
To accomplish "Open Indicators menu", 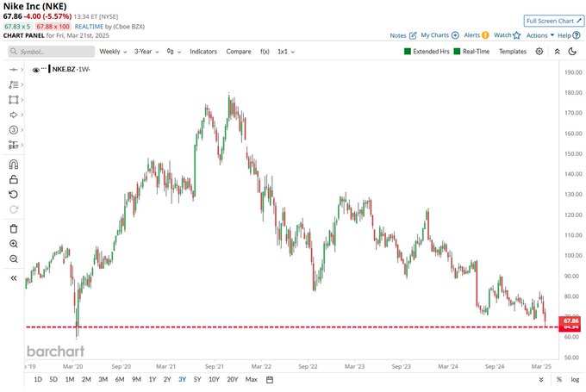I will pyautogui.click(x=203, y=52).
